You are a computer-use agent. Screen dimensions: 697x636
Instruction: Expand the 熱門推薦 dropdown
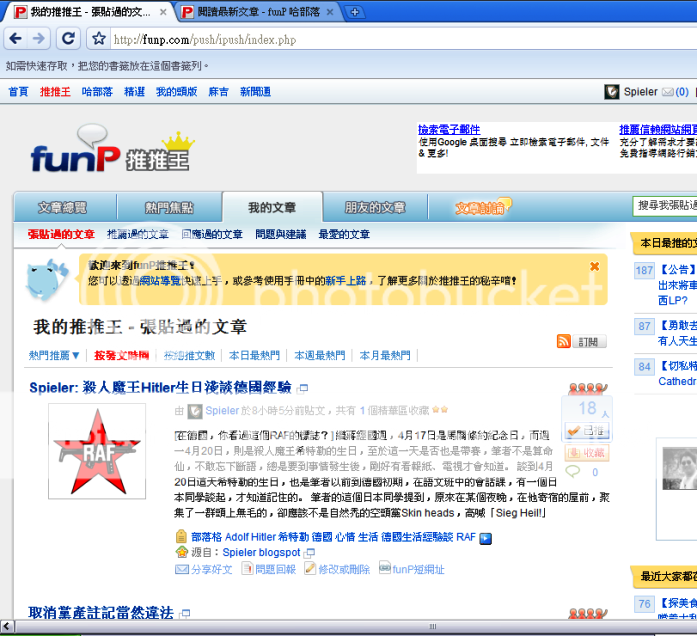pos(54,356)
